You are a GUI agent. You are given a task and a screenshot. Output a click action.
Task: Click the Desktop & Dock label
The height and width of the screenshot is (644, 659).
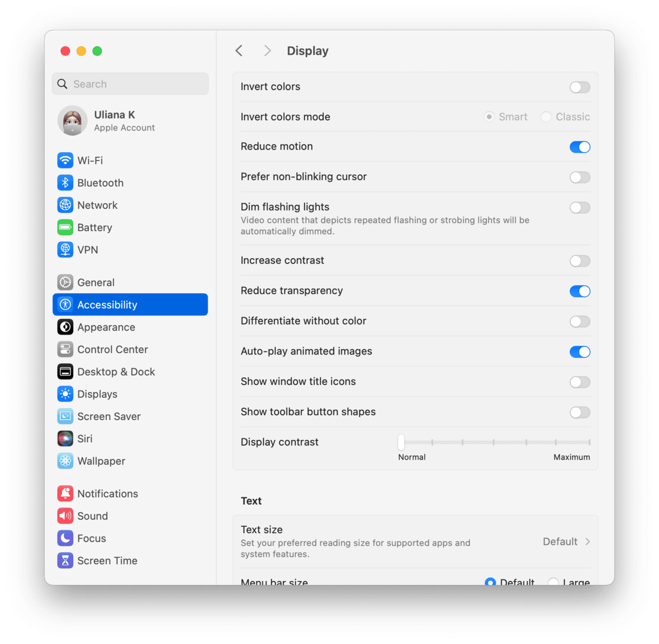pyautogui.click(x=116, y=371)
